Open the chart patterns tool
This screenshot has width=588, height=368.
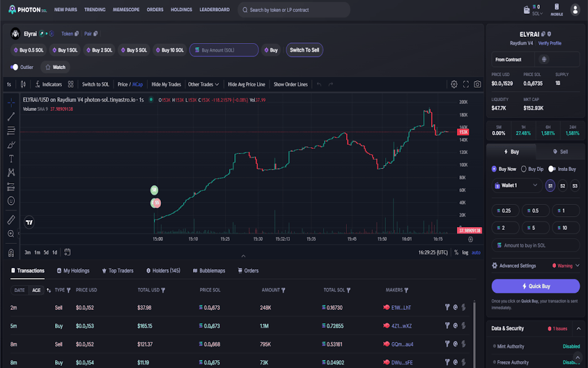click(11, 172)
